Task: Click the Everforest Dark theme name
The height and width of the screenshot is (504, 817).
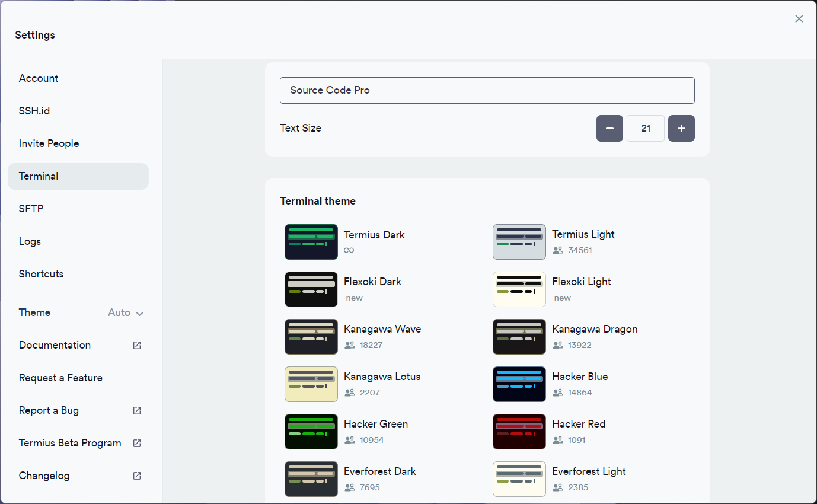Action: (380, 471)
